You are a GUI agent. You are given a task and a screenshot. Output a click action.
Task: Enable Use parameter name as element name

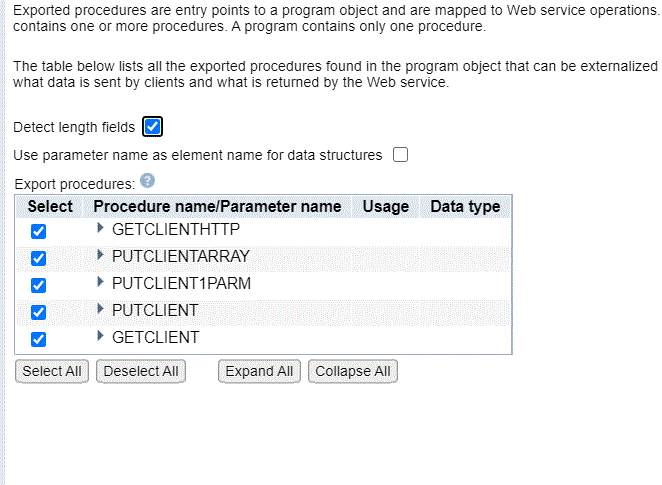pyautogui.click(x=400, y=154)
